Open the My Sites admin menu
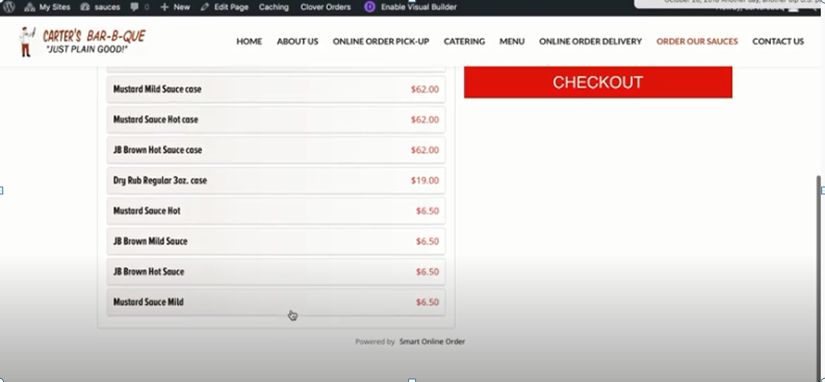 click(x=48, y=7)
